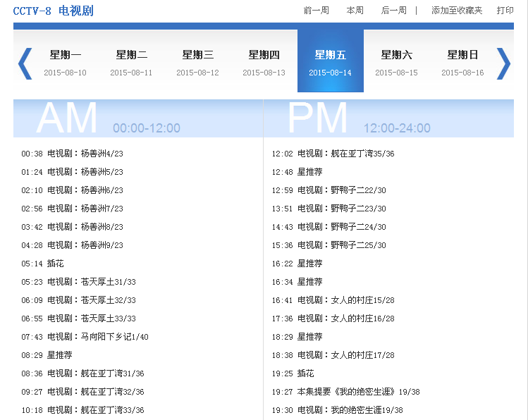Screen dimensions: 528x420
Task: Click the 13:51 野鸭子二23/30 entry
Action: (329, 209)
